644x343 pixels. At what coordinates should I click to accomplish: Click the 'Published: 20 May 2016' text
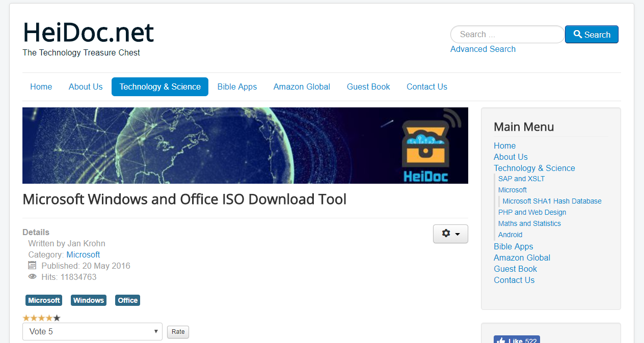click(86, 266)
